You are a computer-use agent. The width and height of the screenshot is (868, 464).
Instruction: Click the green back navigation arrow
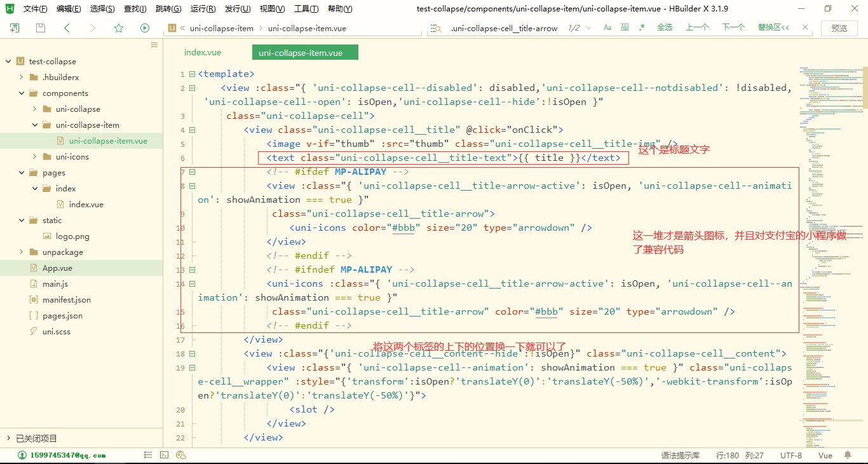(x=67, y=28)
